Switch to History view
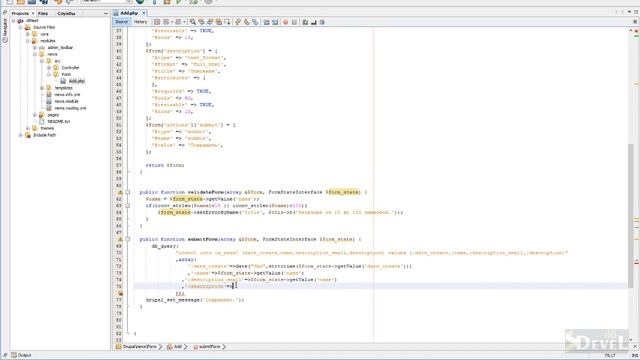The image size is (640, 360). 140,22
